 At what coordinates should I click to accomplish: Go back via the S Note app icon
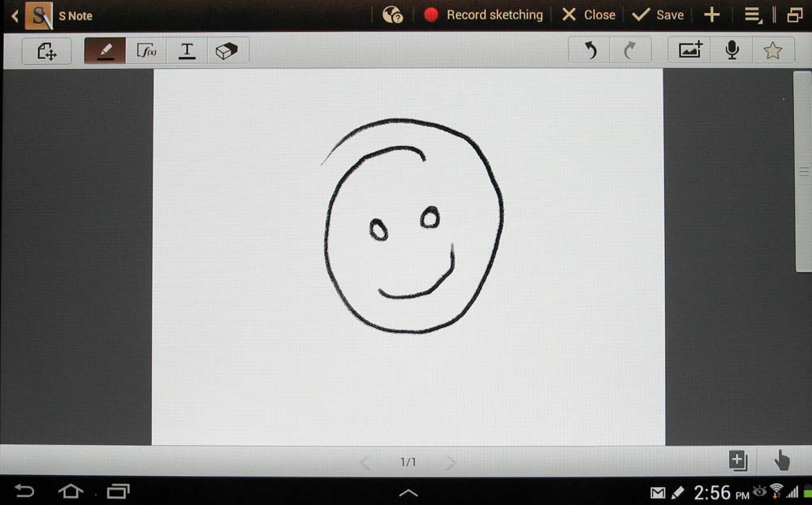pos(37,15)
